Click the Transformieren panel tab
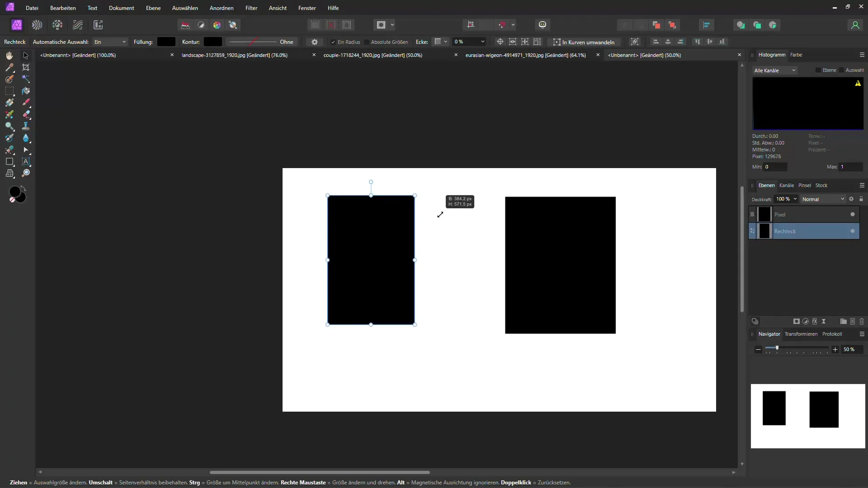 801,333
